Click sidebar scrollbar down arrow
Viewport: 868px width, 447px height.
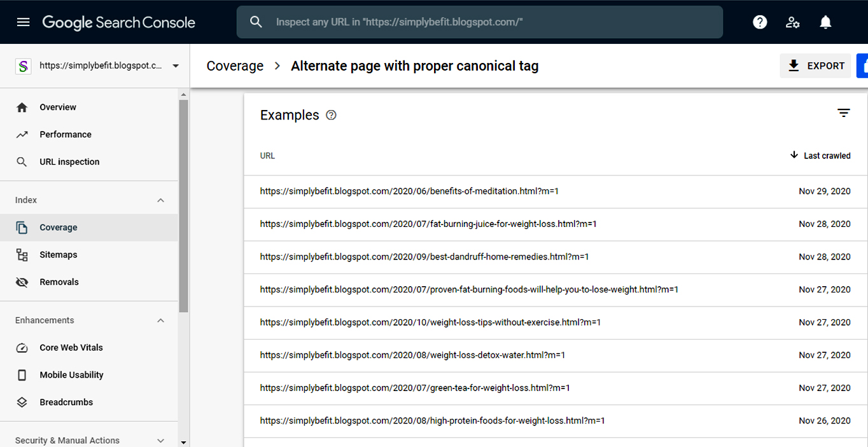183,442
